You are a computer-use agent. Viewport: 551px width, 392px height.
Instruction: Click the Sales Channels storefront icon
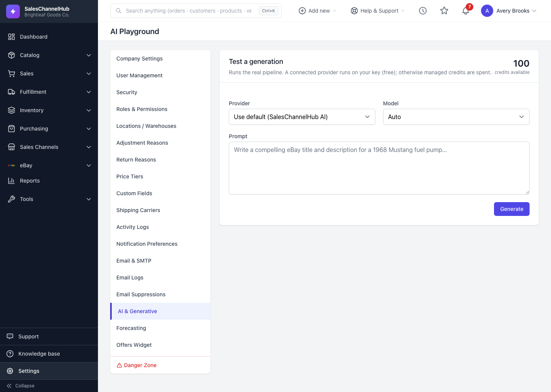coord(11,147)
